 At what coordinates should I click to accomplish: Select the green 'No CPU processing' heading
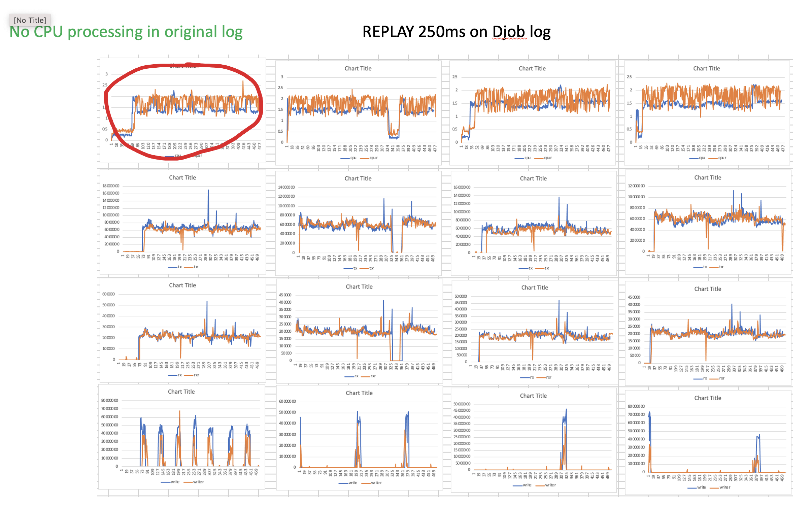[126, 32]
